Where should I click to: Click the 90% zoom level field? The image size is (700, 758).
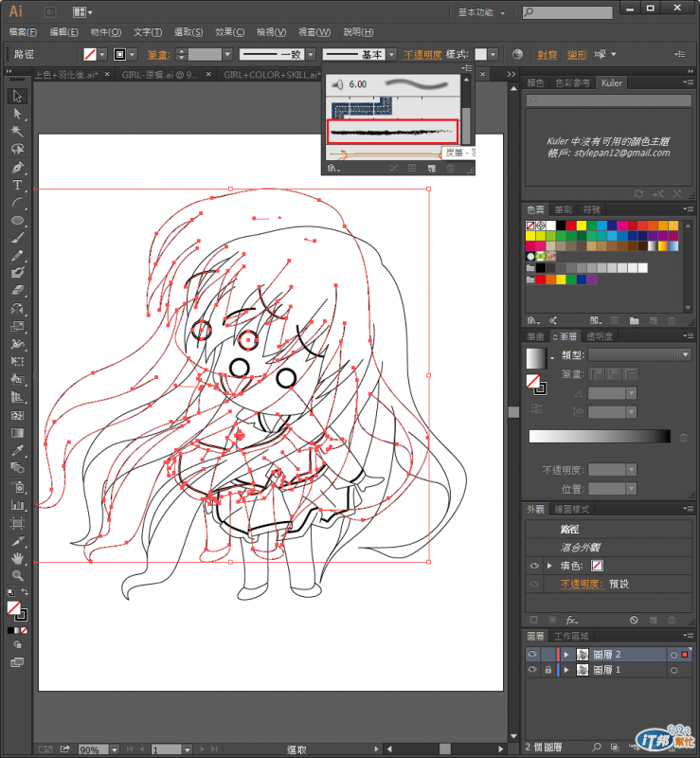[x=95, y=749]
